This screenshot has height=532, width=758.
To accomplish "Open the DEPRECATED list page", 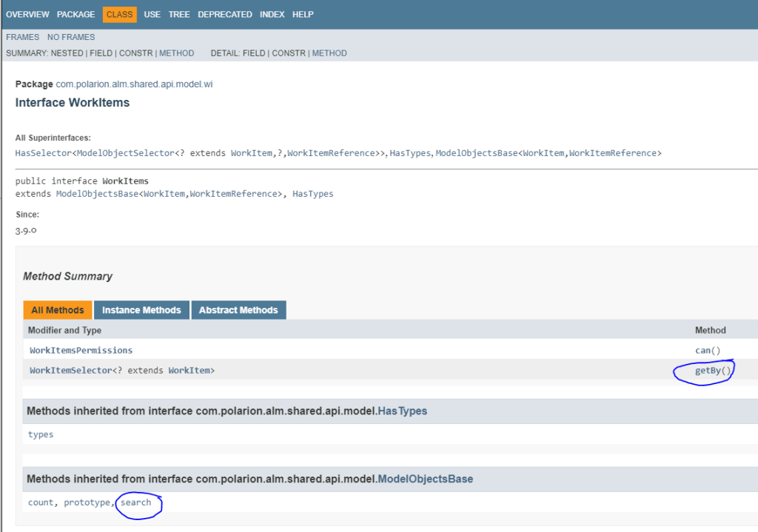I will click(224, 15).
